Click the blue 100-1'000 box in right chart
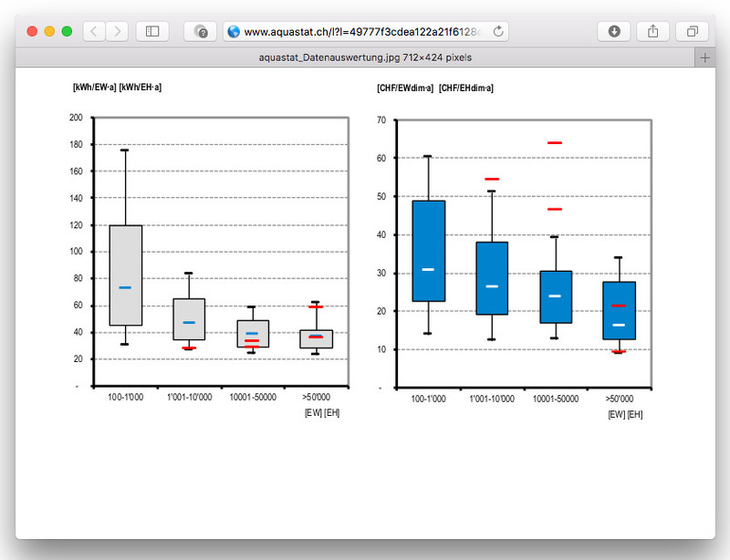 (x=428, y=250)
